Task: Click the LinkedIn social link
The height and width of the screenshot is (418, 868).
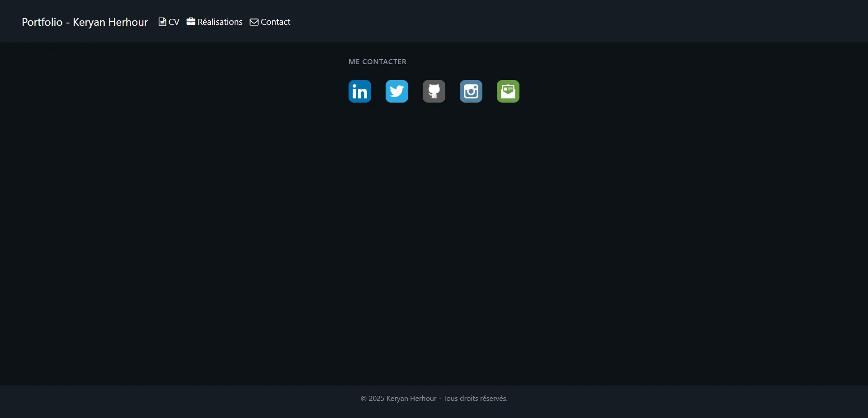Action: [359, 91]
